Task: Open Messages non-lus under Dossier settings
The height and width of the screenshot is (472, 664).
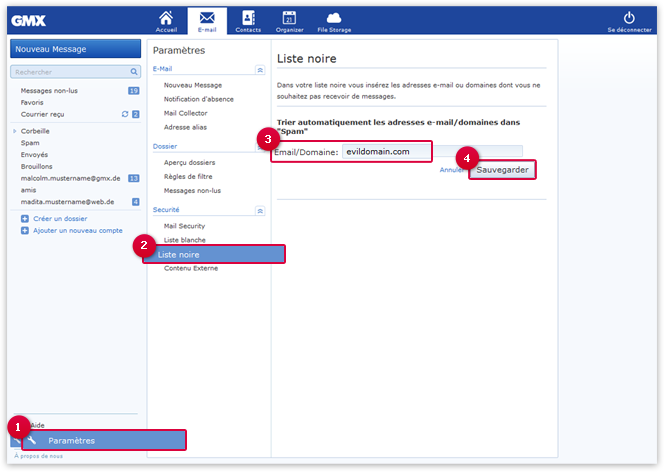Action: 192,191
